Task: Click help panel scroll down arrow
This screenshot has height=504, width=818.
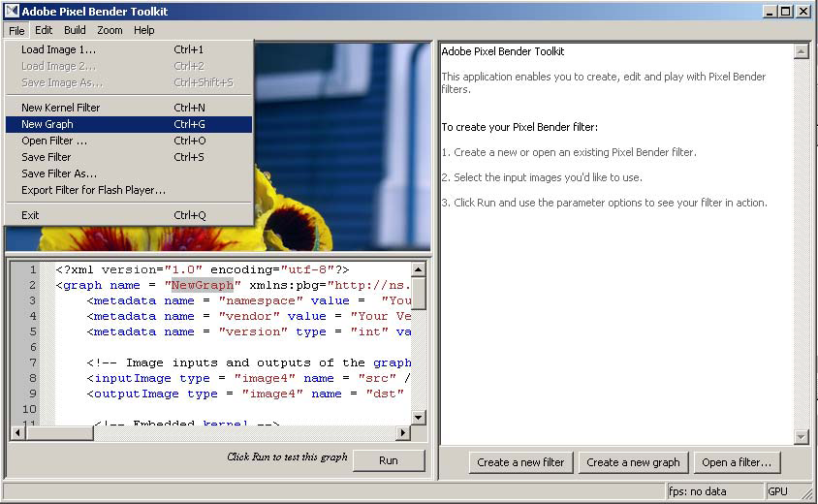Action: 801,437
